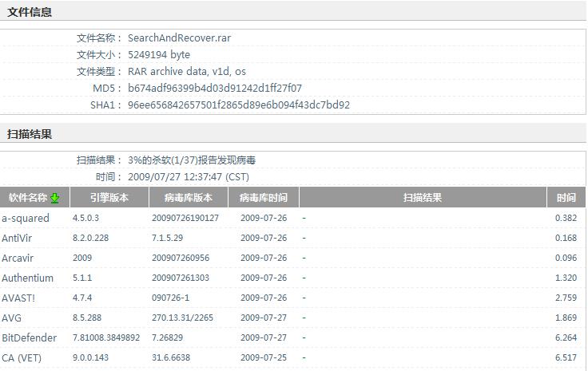Viewport: 588px width, 371px height.
Task: Sort by the 时间 column header
Action: tap(566, 198)
